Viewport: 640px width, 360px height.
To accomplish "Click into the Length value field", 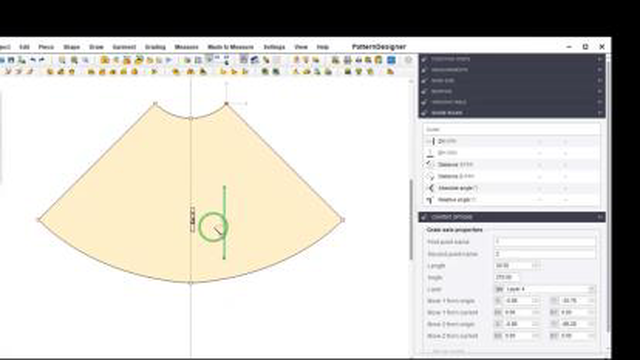I will tap(513, 266).
